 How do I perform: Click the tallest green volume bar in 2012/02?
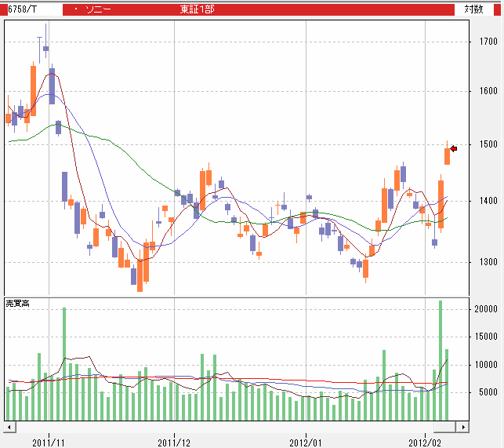point(441,360)
